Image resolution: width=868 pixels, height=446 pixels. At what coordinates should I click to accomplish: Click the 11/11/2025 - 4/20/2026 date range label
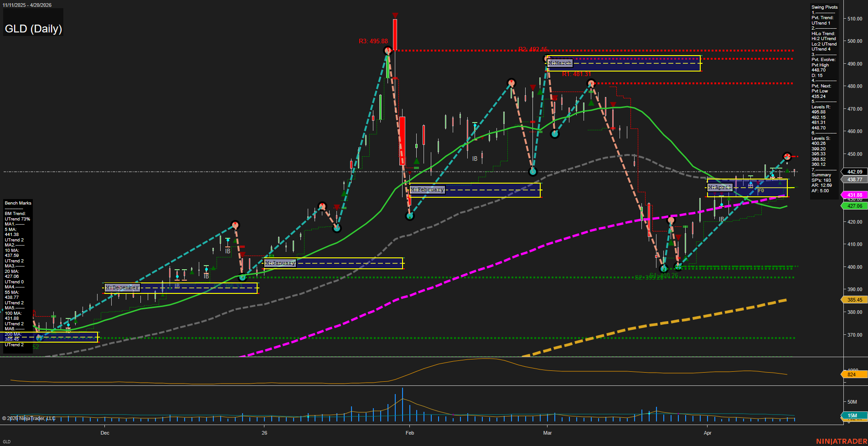[27, 5]
